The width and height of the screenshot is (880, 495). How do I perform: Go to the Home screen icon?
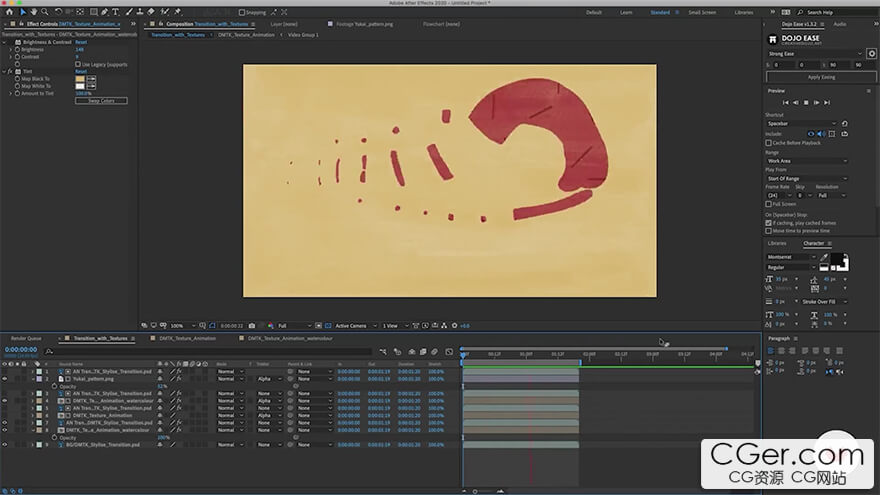click(x=10, y=12)
